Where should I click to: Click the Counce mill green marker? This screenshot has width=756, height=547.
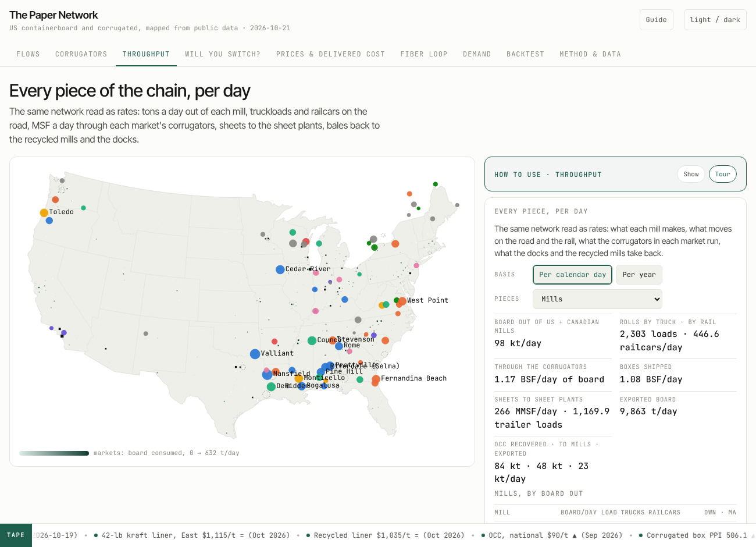click(312, 340)
